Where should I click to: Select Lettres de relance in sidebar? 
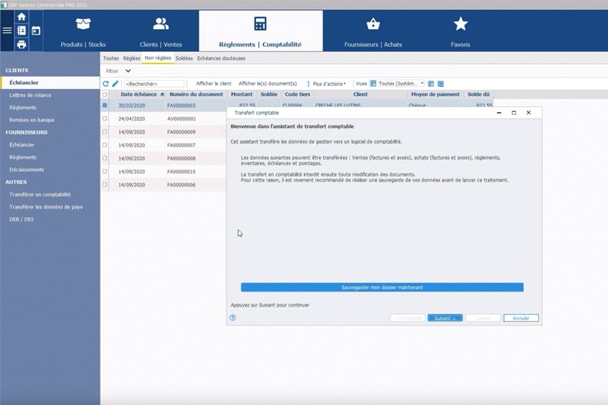[30, 95]
